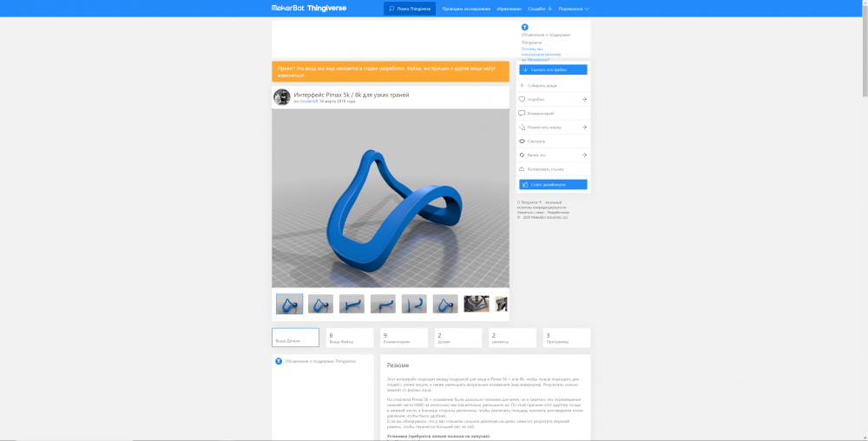Switch to the 2 делает tab
This screenshot has width=868, height=441.
point(458,338)
